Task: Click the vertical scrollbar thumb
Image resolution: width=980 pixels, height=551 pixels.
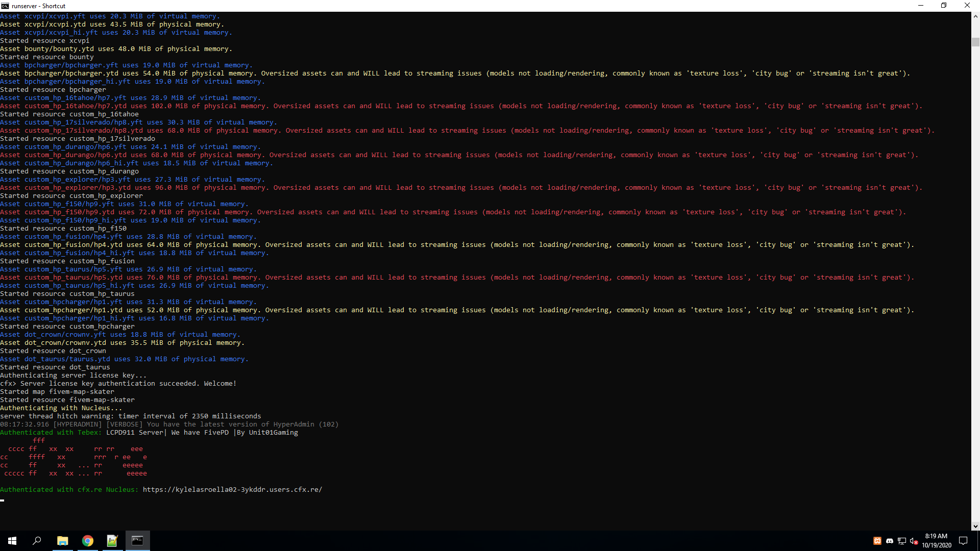Action: click(x=975, y=42)
